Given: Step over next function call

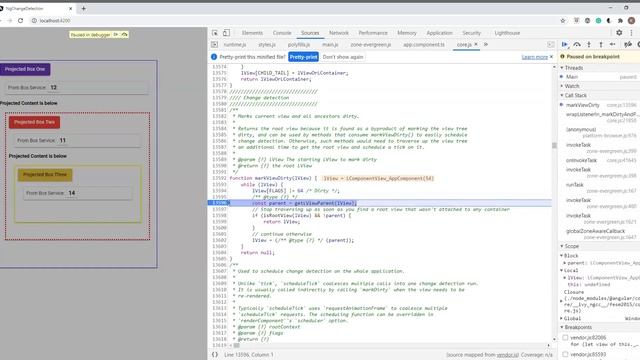Looking at the screenshot, I should [577, 44].
